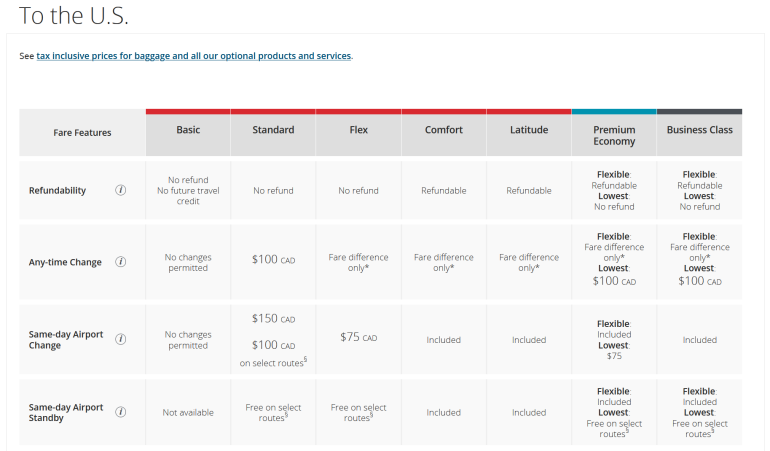Click the Flex fare column header
The width and height of the screenshot is (770, 451).
(x=358, y=130)
